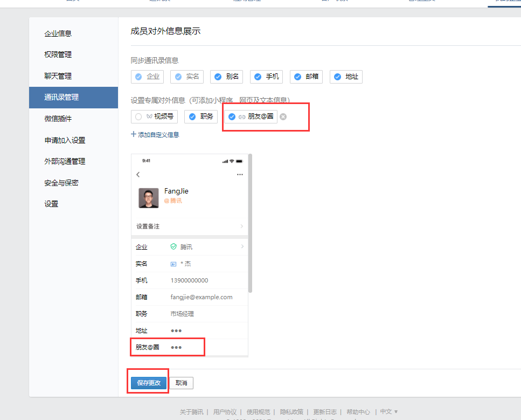Click the dots in the 朋友@圈 row
The width and height of the screenshot is (521, 420).
[176, 347]
